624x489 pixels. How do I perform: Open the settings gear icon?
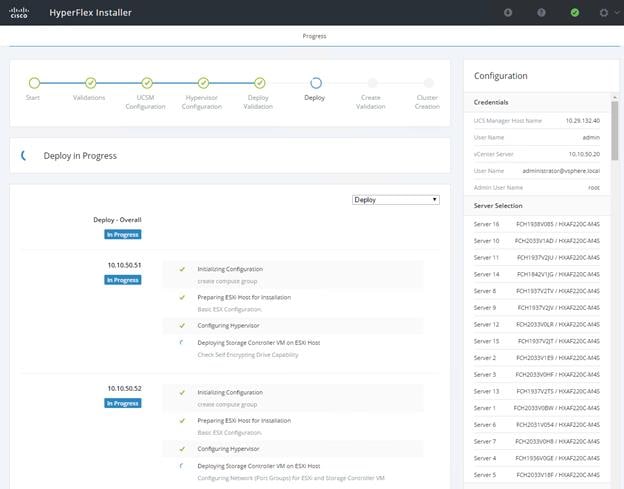[604, 13]
